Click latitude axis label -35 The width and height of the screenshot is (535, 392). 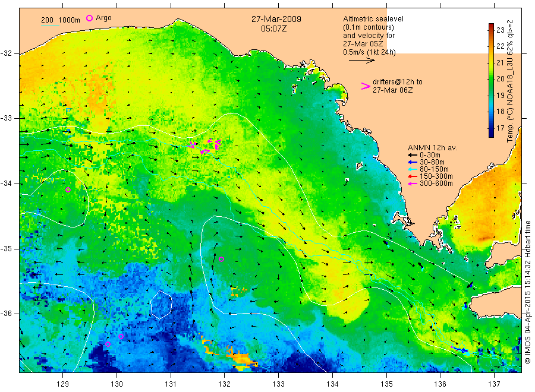(x=6, y=248)
